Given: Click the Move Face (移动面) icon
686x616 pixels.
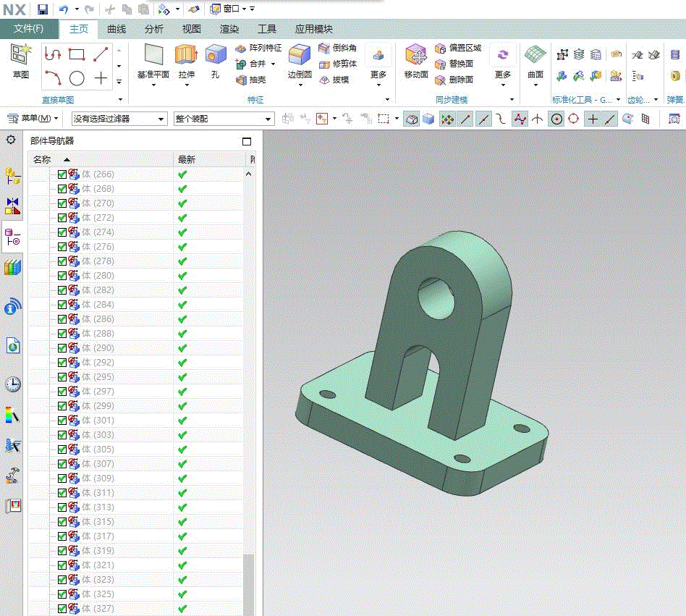Looking at the screenshot, I should tap(415, 56).
